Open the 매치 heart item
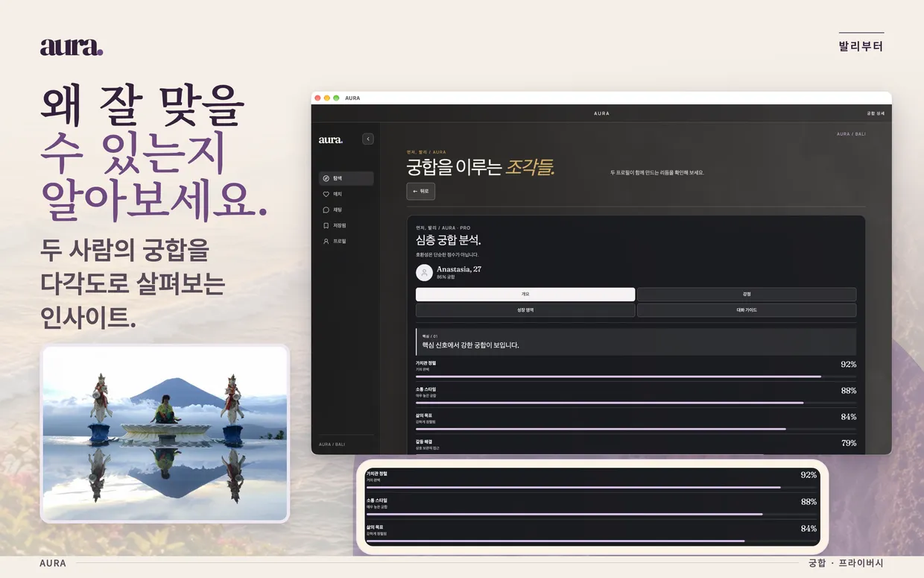924x578 pixels. (x=346, y=194)
